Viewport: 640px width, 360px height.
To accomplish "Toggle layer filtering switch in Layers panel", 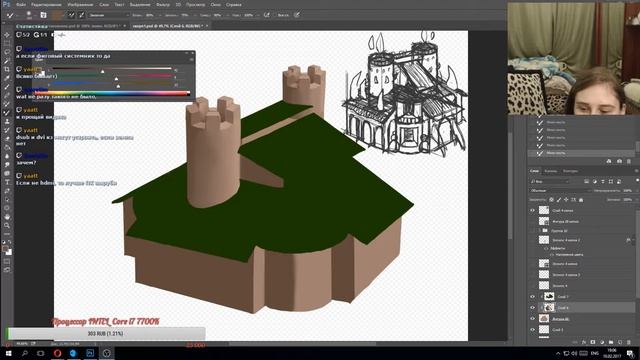I will [x=637, y=181].
